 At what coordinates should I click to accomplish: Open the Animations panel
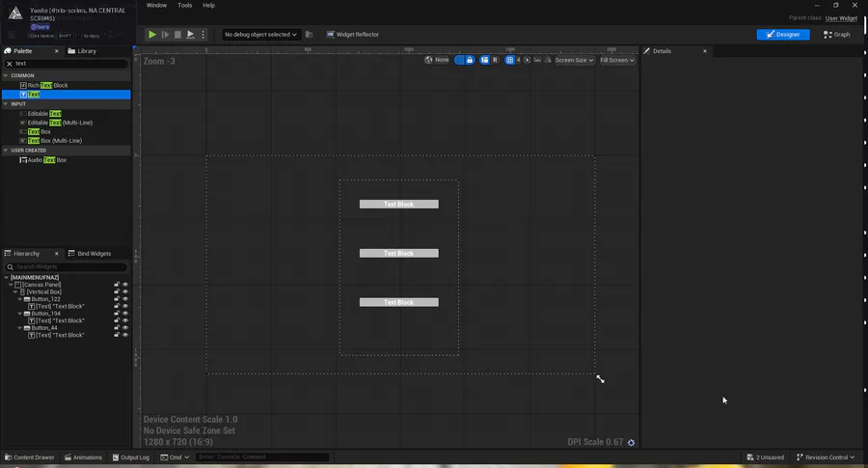[x=83, y=457]
